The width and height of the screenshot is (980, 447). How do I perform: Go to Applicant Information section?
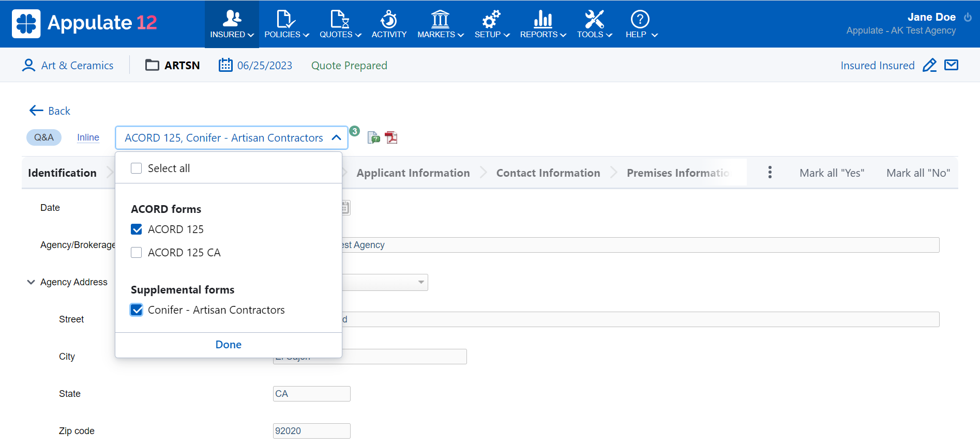pyautogui.click(x=413, y=173)
